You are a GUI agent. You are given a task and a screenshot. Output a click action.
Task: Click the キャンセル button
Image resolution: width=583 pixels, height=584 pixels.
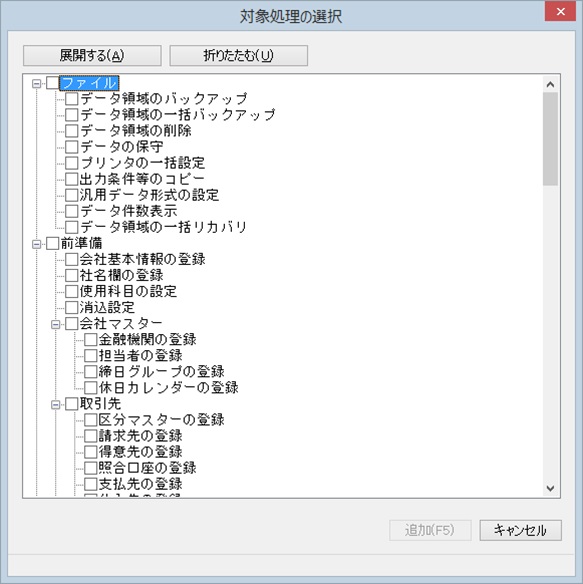520,530
